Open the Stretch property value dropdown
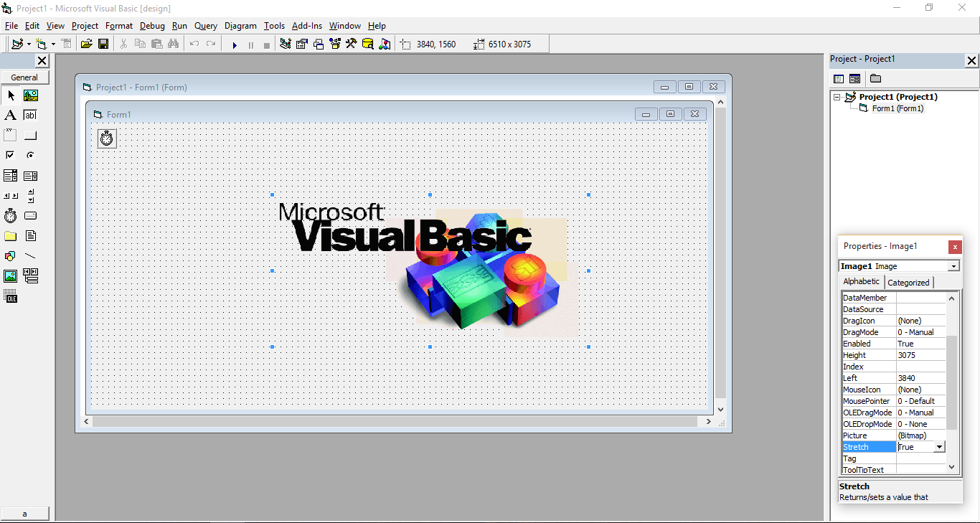Screen dimensions: 980x523 (x=939, y=447)
